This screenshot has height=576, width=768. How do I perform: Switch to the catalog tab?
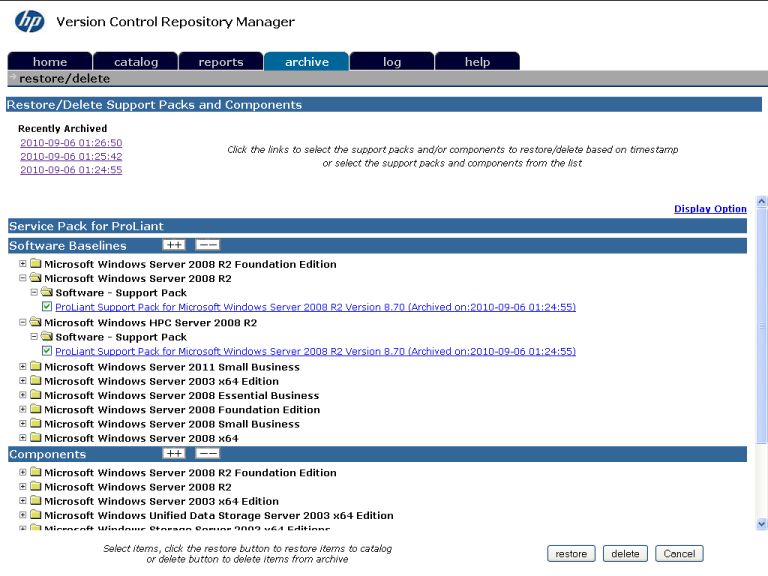click(136, 61)
